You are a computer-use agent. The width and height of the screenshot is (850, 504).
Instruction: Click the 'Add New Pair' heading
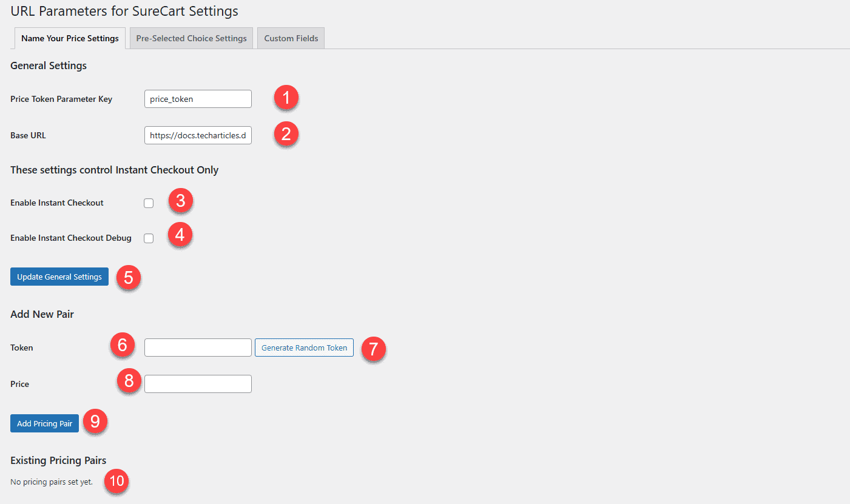[x=42, y=314]
